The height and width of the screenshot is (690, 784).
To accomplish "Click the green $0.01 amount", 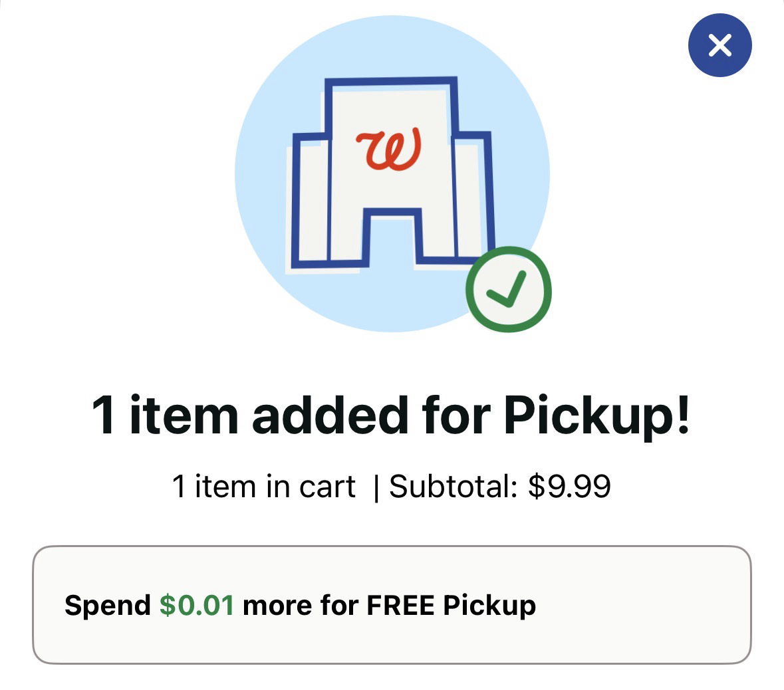I will click(197, 606).
